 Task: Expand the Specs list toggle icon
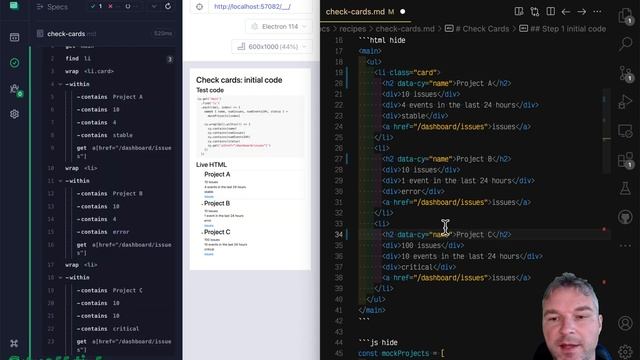click(x=40, y=7)
